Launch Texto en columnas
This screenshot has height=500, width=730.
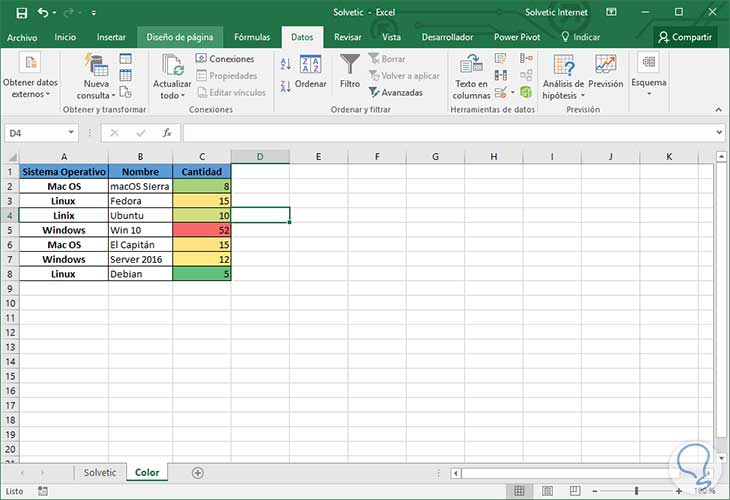point(471,76)
